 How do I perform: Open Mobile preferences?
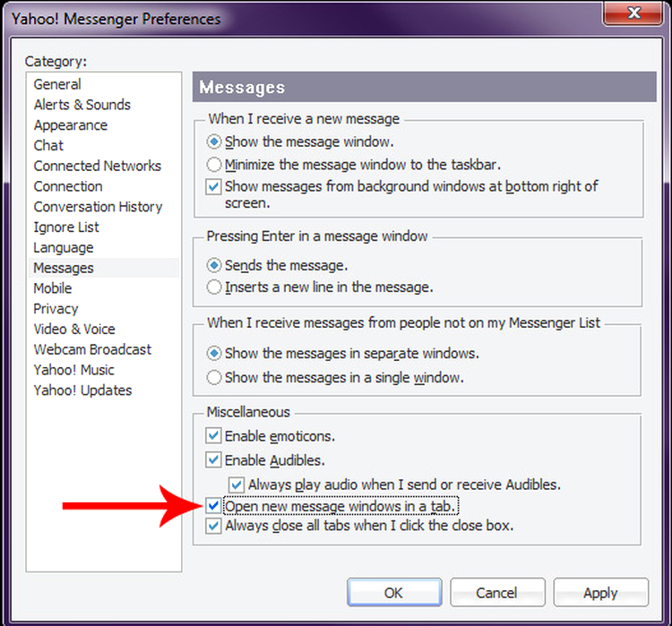click(53, 288)
